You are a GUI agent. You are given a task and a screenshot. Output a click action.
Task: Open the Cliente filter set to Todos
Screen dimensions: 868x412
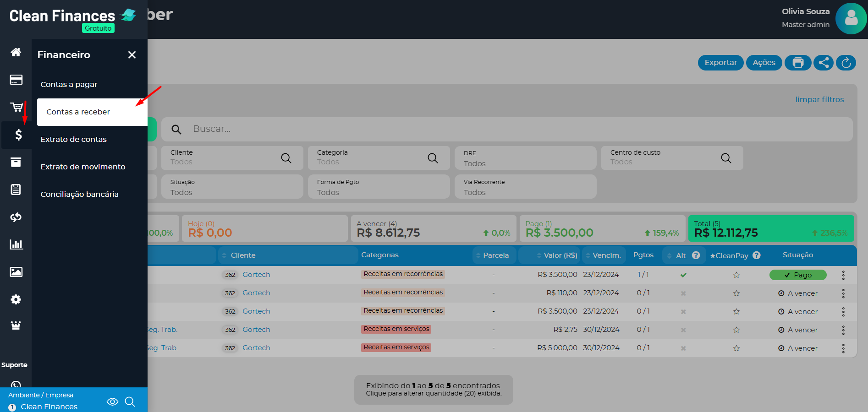click(232, 158)
